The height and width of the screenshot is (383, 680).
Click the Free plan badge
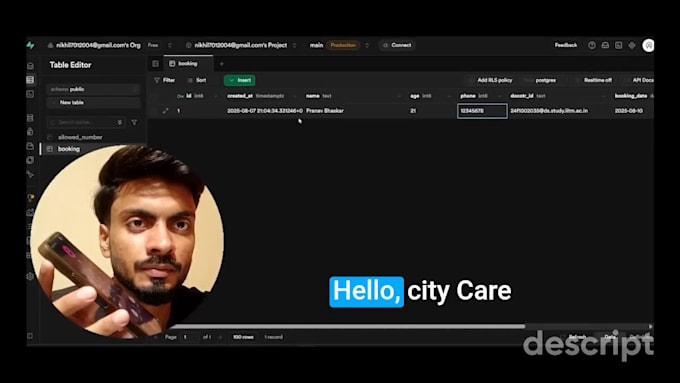pyautogui.click(x=153, y=45)
